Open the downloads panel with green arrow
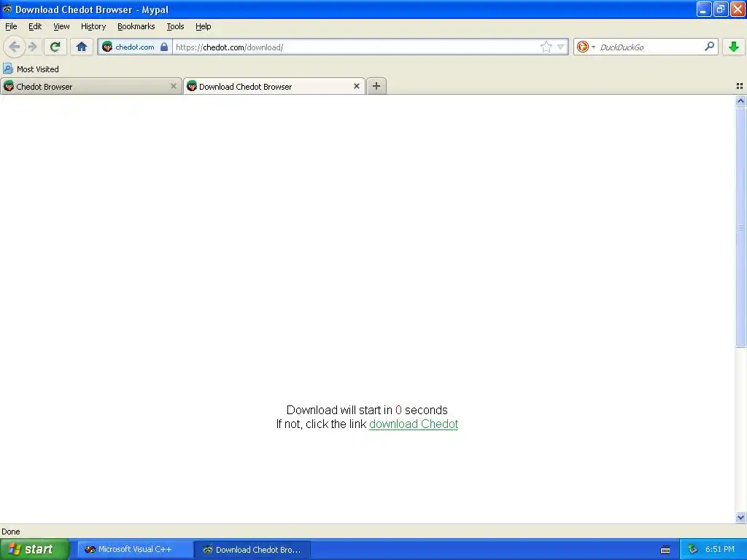Viewport: 747px width, 560px height. 734,47
